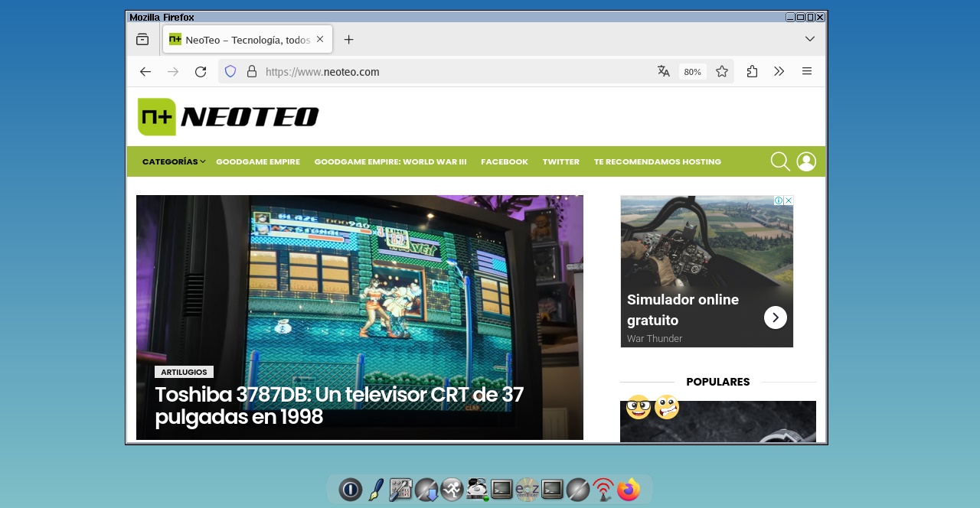Close the War Thunder ad

(x=789, y=200)
